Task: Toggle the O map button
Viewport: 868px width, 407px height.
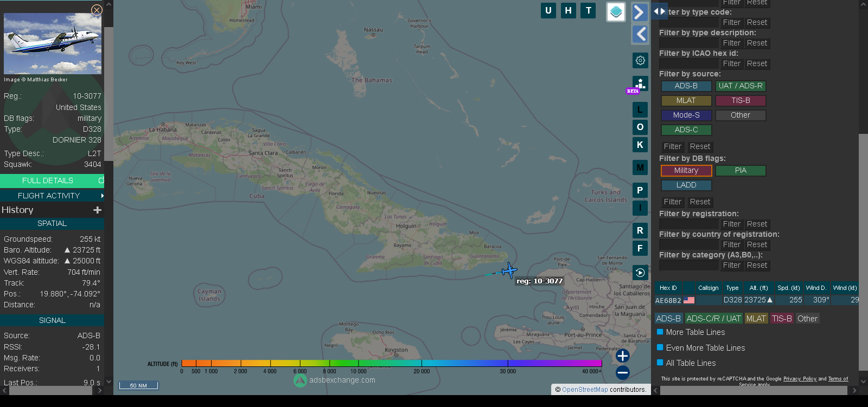Action: point(640,127)
